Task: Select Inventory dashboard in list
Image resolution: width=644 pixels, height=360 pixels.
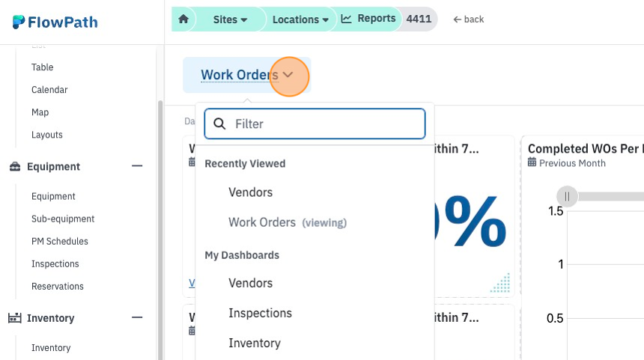Action: [255, 344]
